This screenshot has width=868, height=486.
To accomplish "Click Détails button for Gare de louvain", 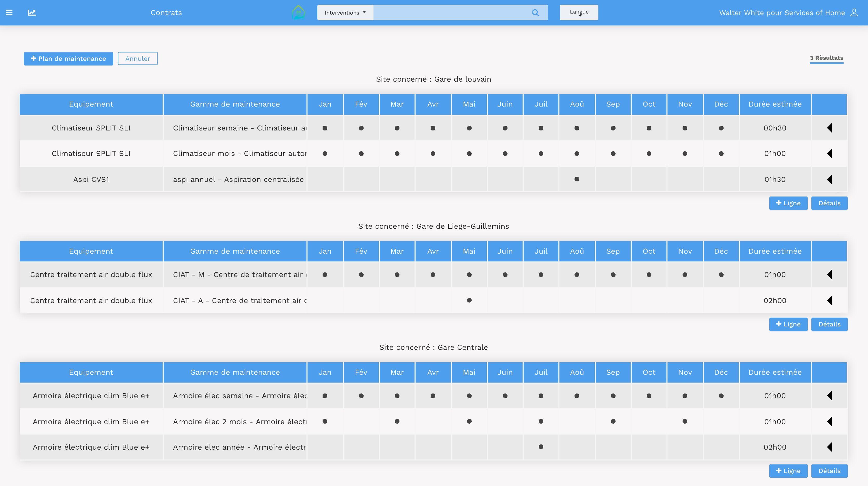I will pos(829,203).
